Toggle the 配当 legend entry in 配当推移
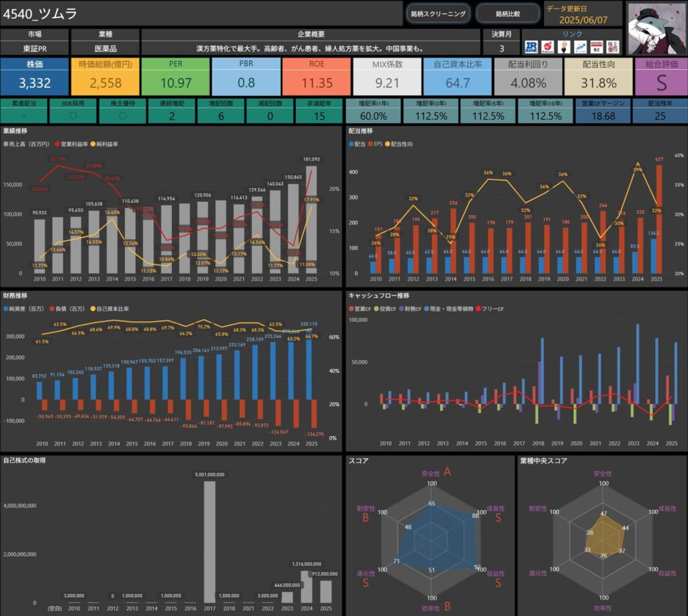The image size is (688, 616). point(357,144)
